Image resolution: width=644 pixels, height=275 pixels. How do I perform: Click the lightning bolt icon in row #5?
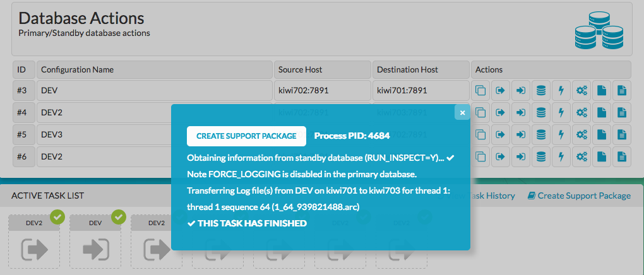(x=561, y=134)
